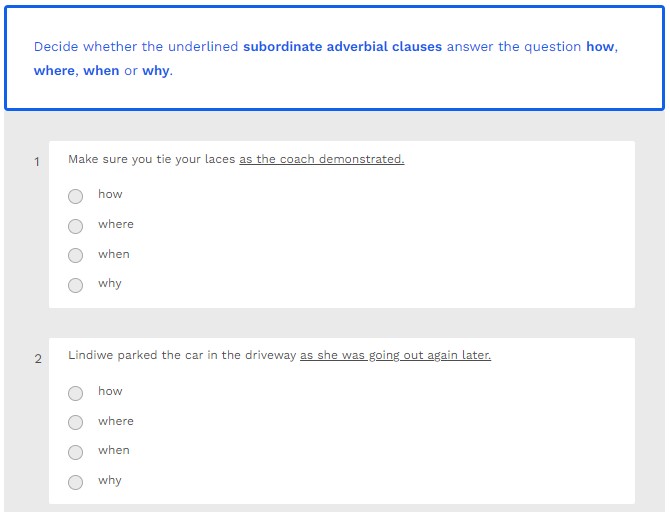Pick 'why' radio button in question 2
670x512 pixels.
coord(76,482)
